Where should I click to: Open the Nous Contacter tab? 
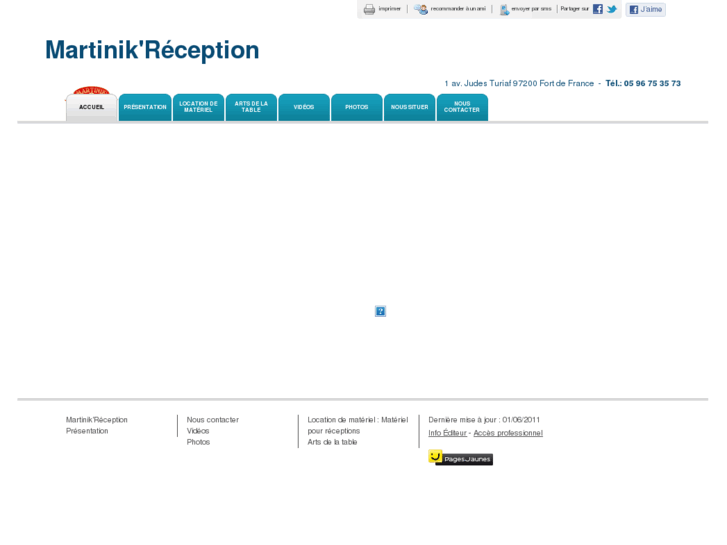point(462,107)
